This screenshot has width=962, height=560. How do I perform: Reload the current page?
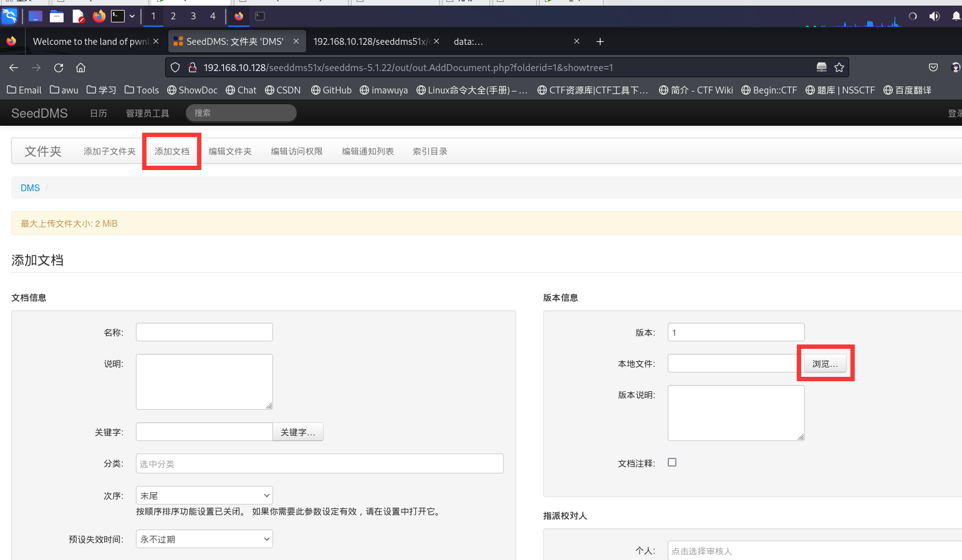point(59,67)
